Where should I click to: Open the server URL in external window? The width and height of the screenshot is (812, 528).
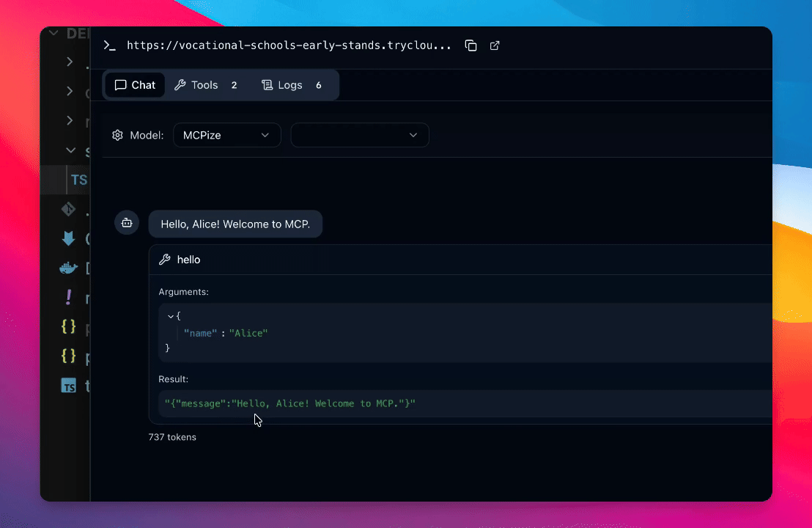click(x=495, y=45)
